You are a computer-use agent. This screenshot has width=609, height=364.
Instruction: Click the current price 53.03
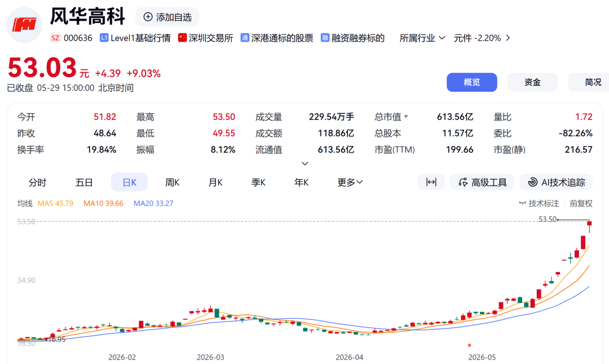point(42,68)
